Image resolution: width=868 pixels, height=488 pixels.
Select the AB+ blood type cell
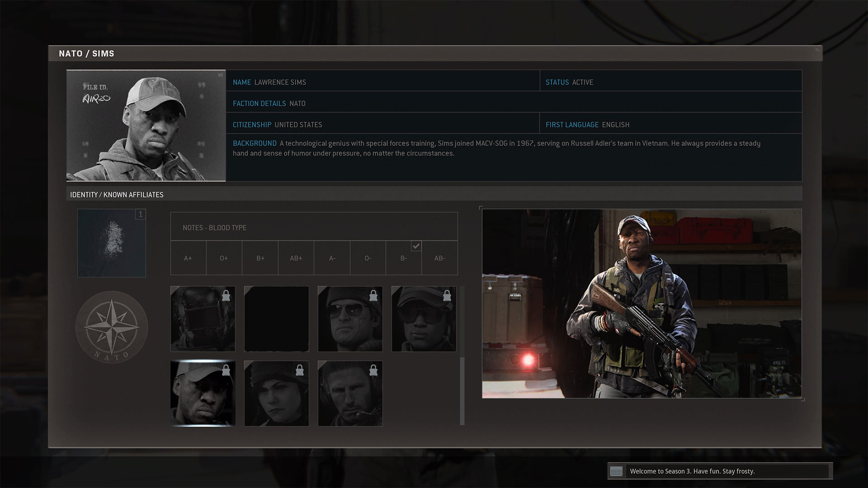click(296, 258)
